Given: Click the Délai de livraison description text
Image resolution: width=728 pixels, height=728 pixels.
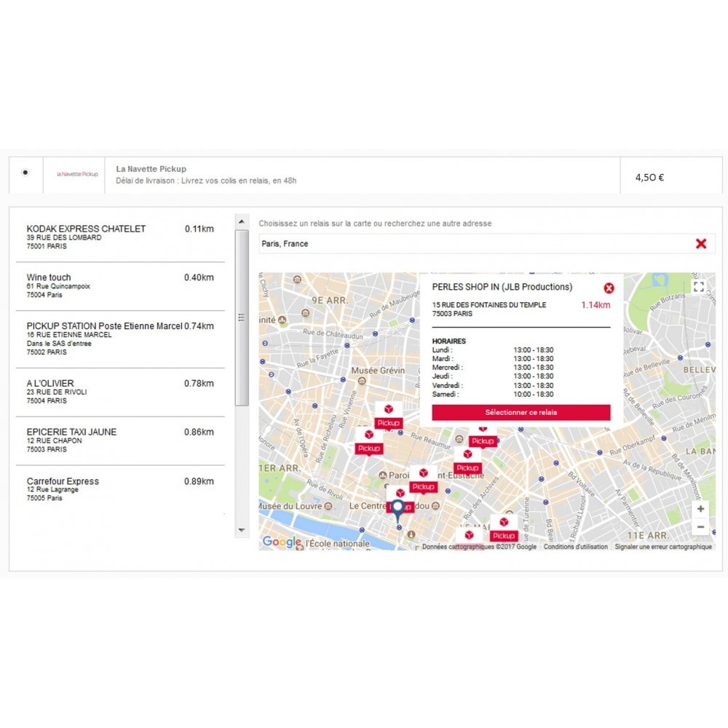Looking at the screenshot, I should [x=206, y=181].
